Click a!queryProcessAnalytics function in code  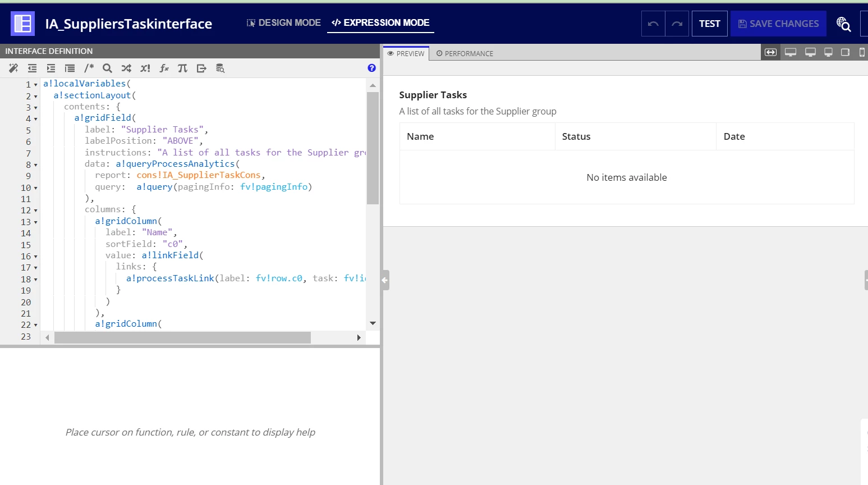point(176,164)
